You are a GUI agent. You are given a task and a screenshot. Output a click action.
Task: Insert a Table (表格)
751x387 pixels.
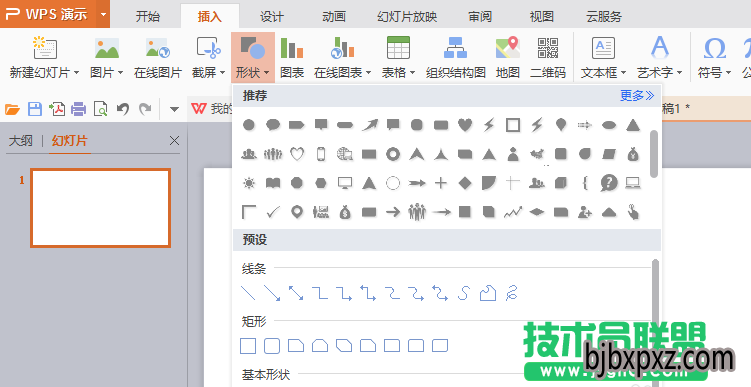(x=398, y=48)
